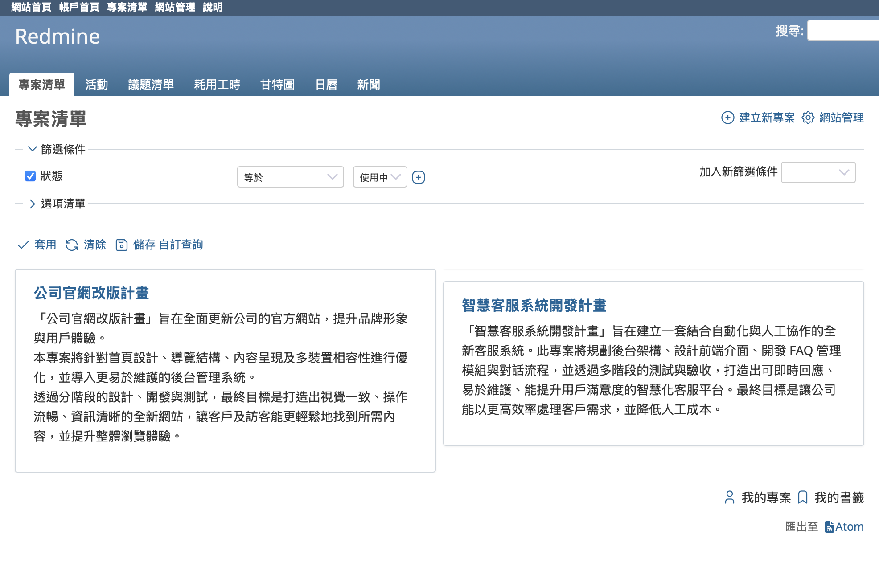Image resolution: width=879 pixels, height=588 pixels.
Task: Switch to the 專案清單 tab
Action: pos(42,84)
